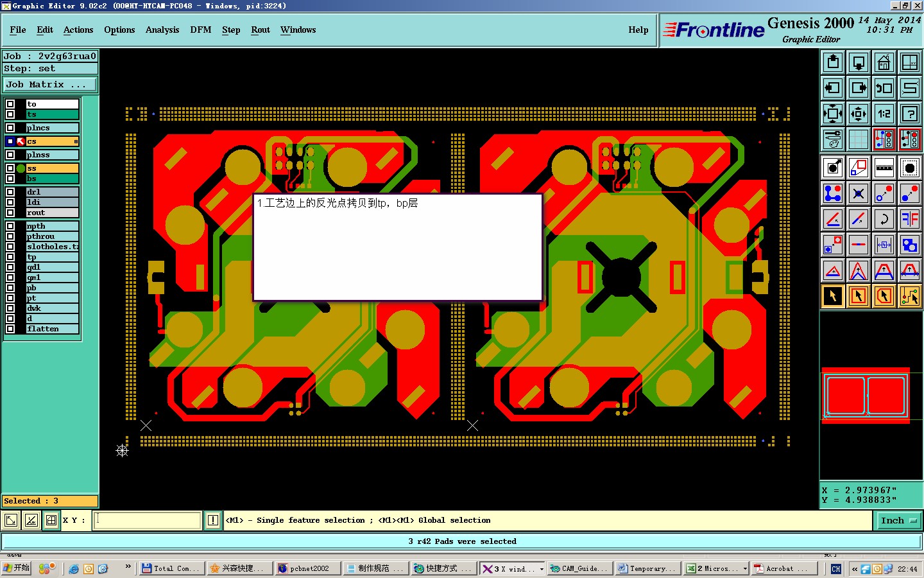924x578 pixels.
Task: Click the angled line edit icon
Action: click(x=833, y=219)
